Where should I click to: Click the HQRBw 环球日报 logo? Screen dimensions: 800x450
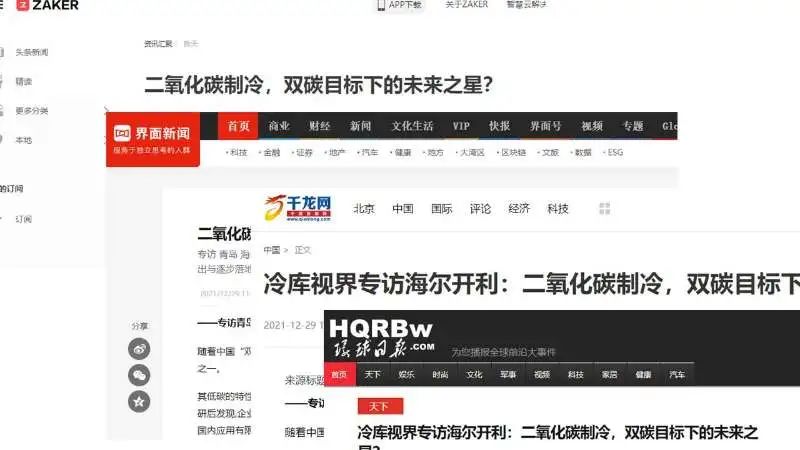[x=382, y=338]
